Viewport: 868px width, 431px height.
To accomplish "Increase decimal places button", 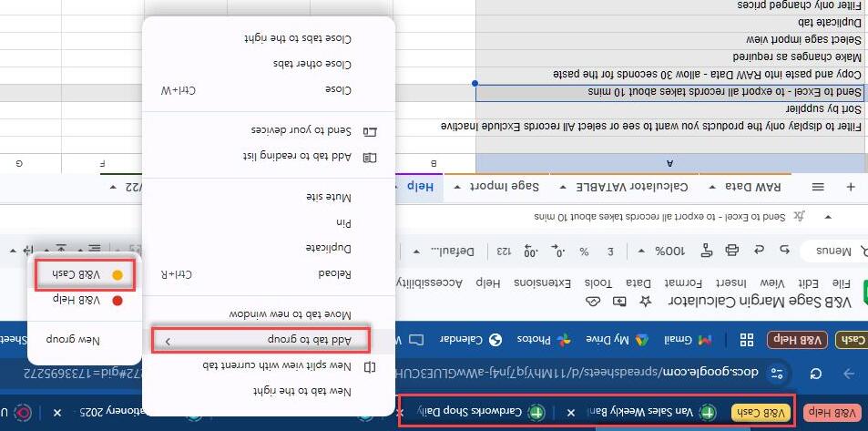I will coord(530,251).
